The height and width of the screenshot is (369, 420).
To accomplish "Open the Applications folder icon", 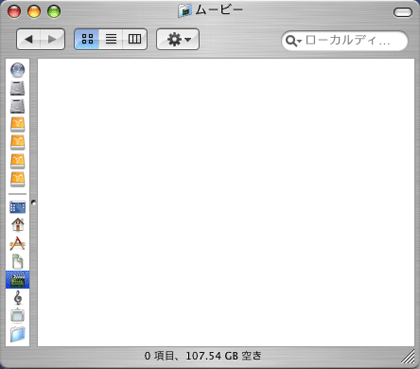I will pos(18,243).
